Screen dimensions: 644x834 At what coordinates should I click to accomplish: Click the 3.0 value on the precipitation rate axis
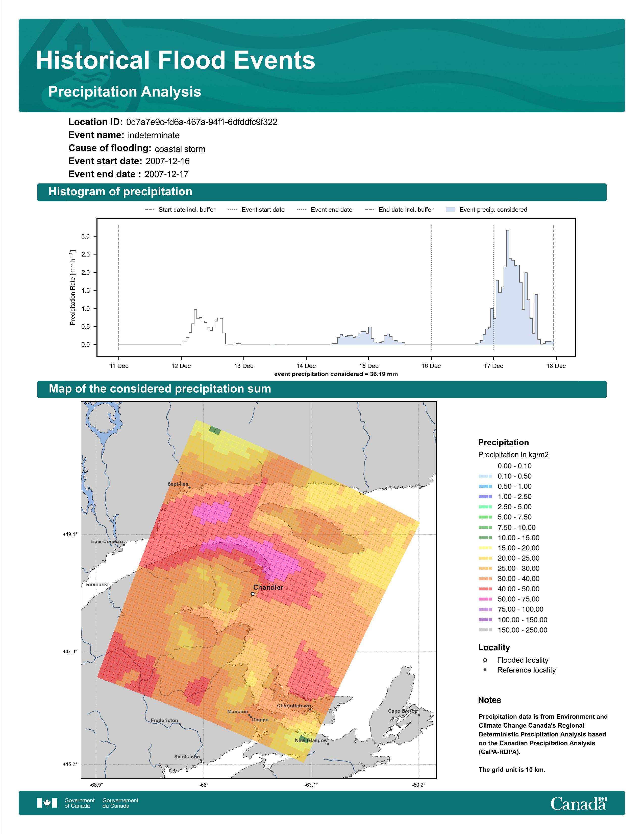click(85, 236)
